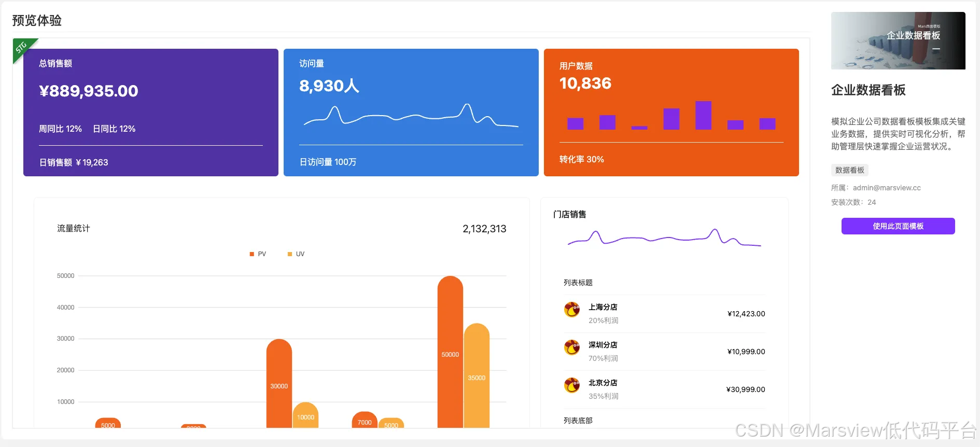Select the 上海分店 list row title
This screenshot has width=980, height=447.
(603, 307)
